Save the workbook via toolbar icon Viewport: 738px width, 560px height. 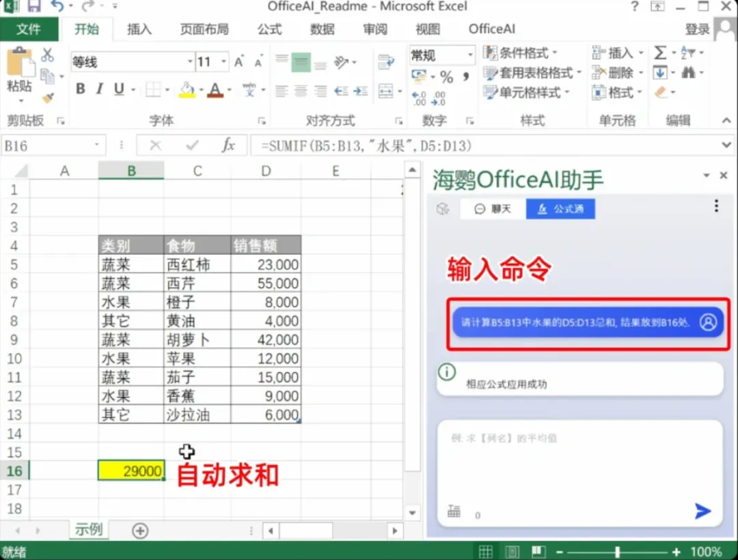pyautogui.click(x=33, y=6)
